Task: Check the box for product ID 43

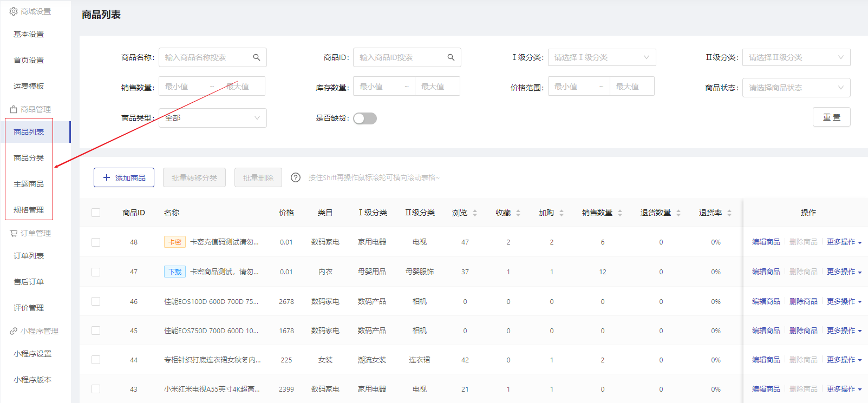Action: [x=96, y=389]
